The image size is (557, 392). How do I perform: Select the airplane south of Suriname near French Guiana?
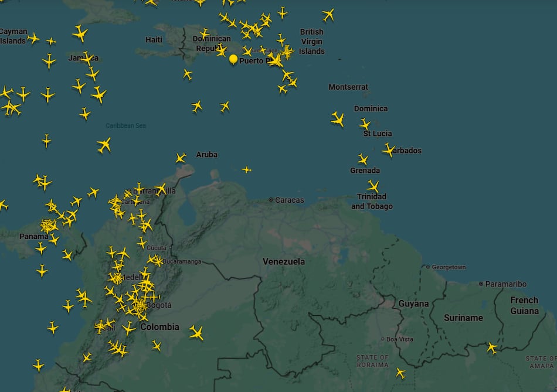491,348
